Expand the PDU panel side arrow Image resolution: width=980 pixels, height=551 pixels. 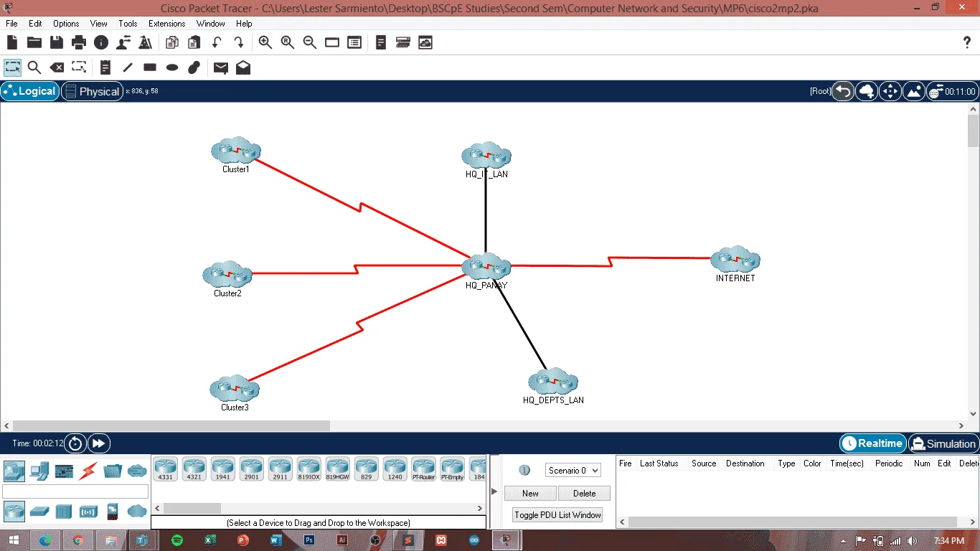coord(494,491)
